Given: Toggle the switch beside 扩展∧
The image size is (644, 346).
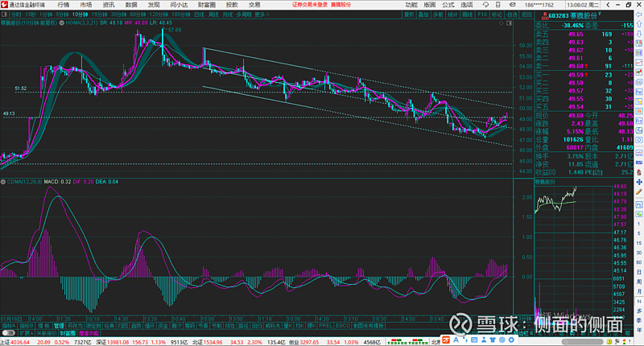Looking at the screenshot, I should coord(8,333).
